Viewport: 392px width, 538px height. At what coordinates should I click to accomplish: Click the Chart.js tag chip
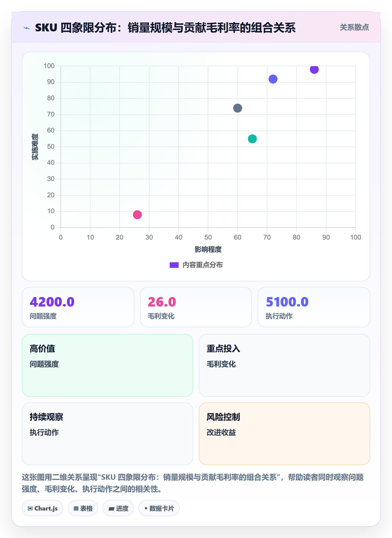pyautogui.click(x=43, y=508)
